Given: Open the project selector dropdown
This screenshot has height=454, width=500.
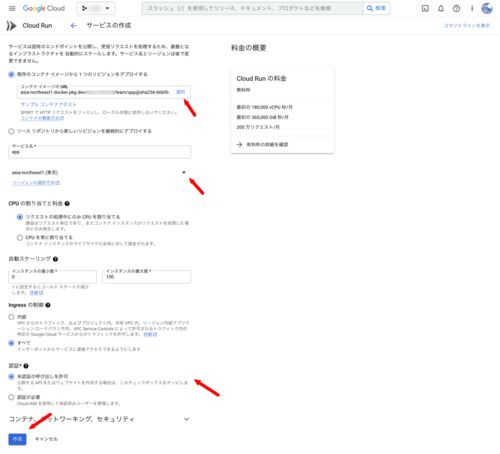Looking at the screenshot, I should [96, 8].
